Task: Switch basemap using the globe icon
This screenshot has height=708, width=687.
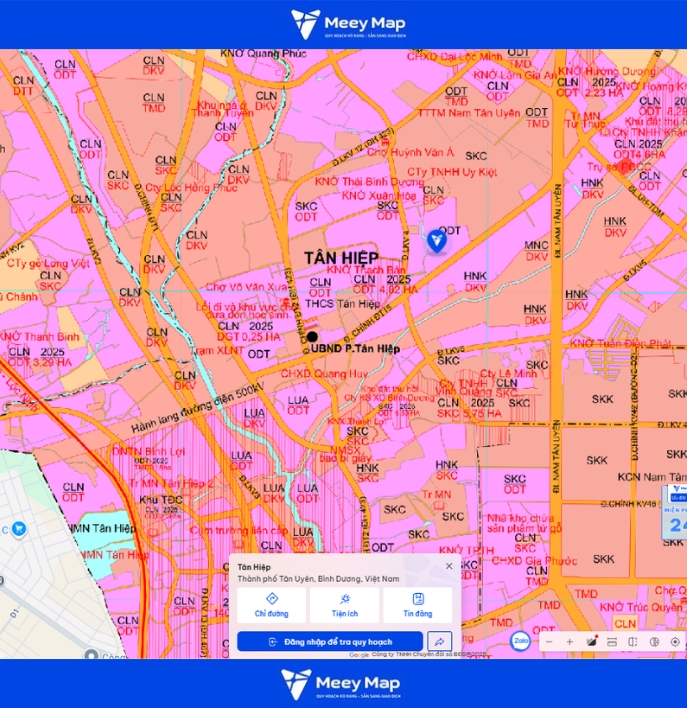Action: pyautogui.click(x=654, y=642)
